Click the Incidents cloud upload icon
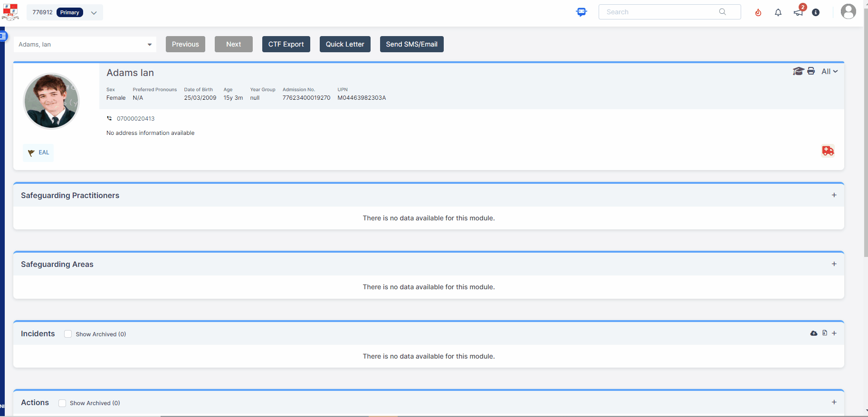The width and height of the screenshot is (868, 417). pos(814,333)
